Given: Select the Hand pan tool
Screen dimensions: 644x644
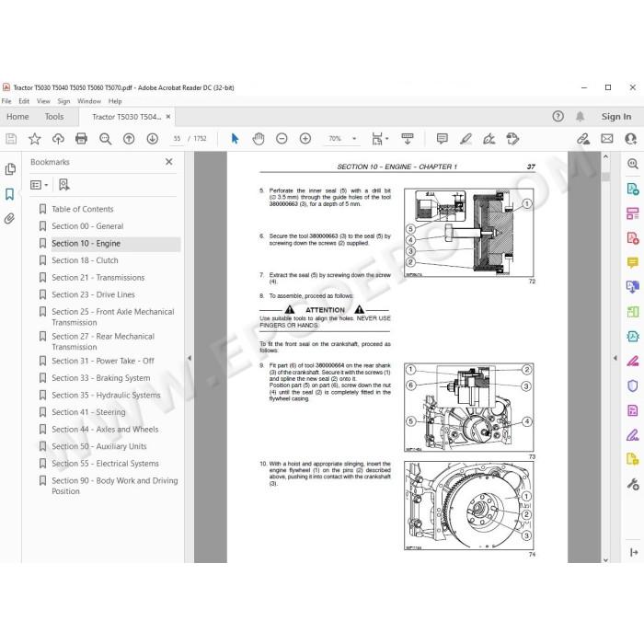Looking at the screenshot, I should click(x=259, y=139).
